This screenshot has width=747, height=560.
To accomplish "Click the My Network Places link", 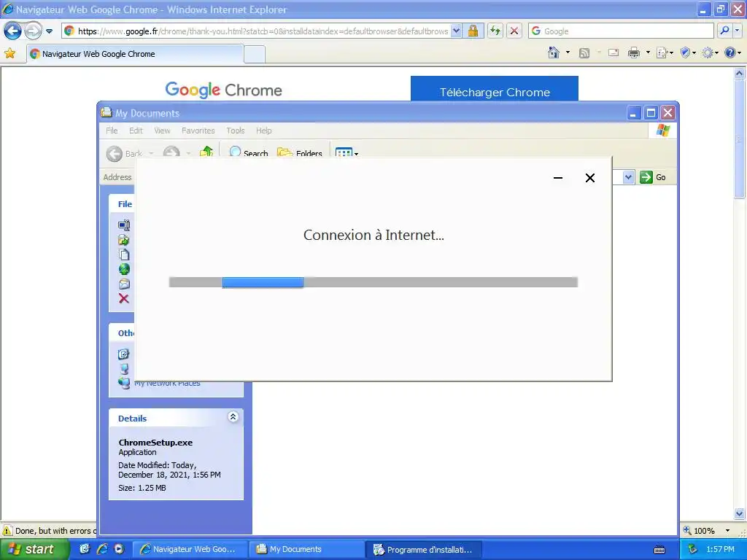I will [x=167, y=383].
